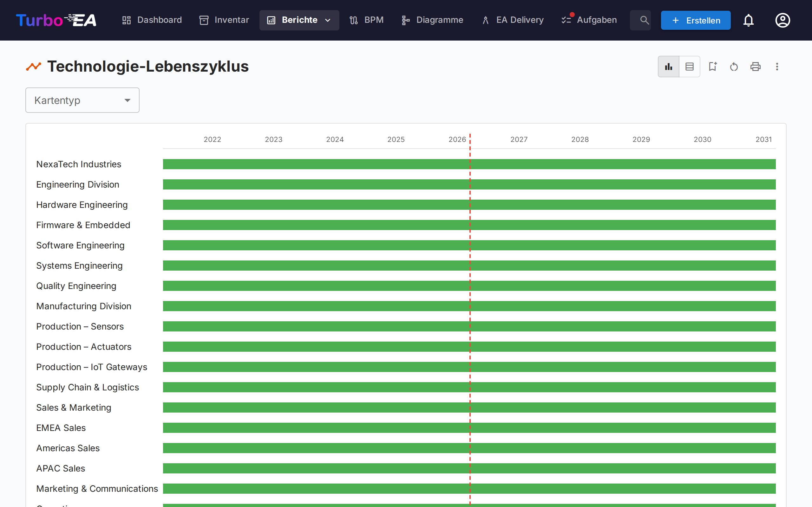Open the Diagramme section
Viewport: 812px width, 507px height.
pyautogui.click(x=432, y=20)
